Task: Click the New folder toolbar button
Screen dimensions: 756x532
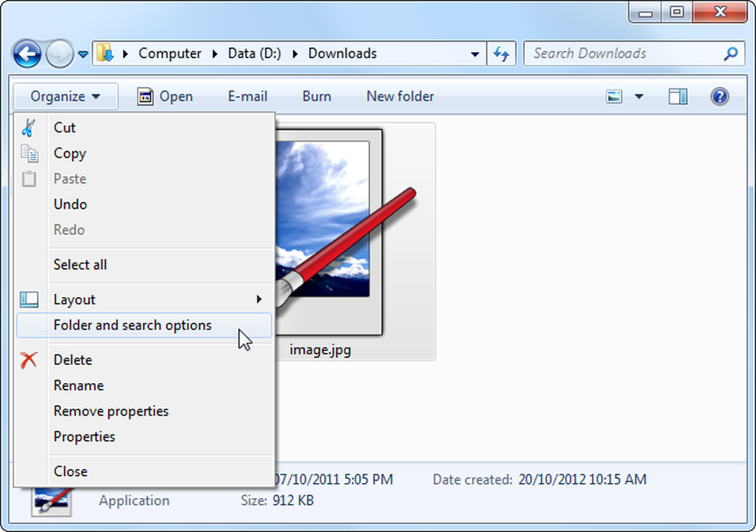Action: [400, 97]
